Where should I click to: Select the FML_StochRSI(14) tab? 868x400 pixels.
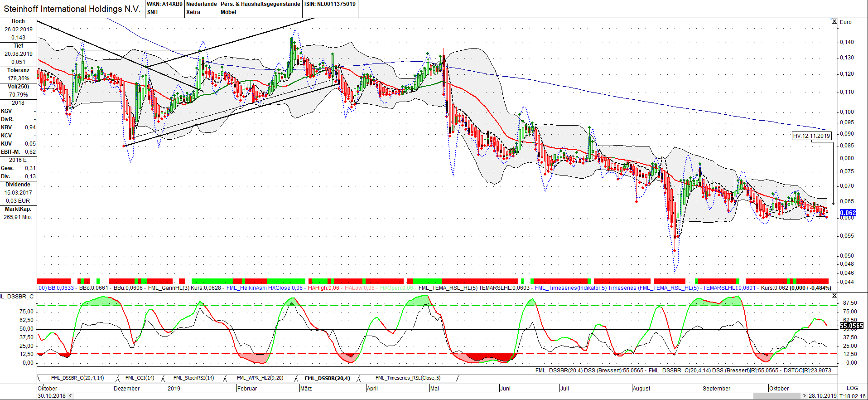[x=193, y=378]
